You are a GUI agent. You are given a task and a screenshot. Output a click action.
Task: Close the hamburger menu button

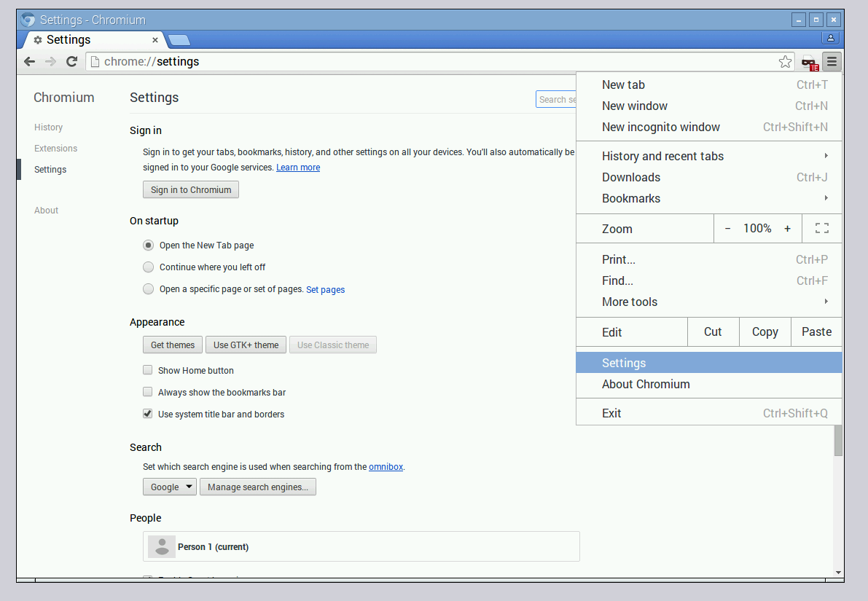pos(832,62)
